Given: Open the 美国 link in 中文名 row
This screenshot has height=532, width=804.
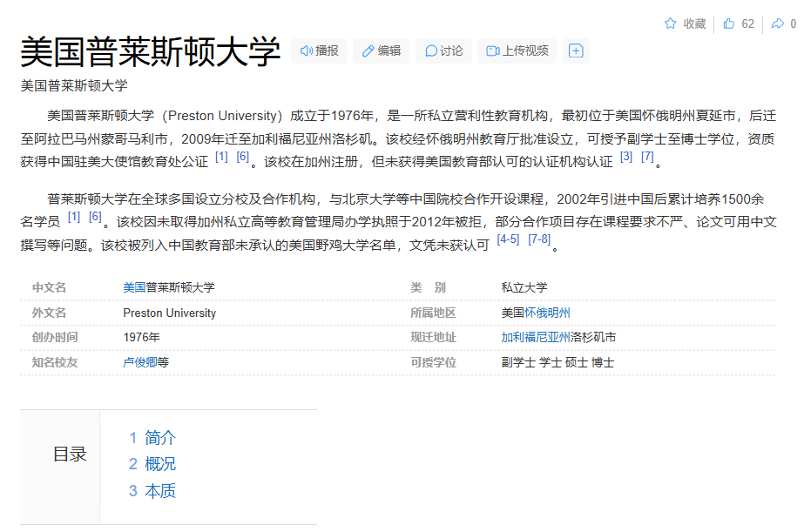Looking at the screenshot, I should point(134,287).
